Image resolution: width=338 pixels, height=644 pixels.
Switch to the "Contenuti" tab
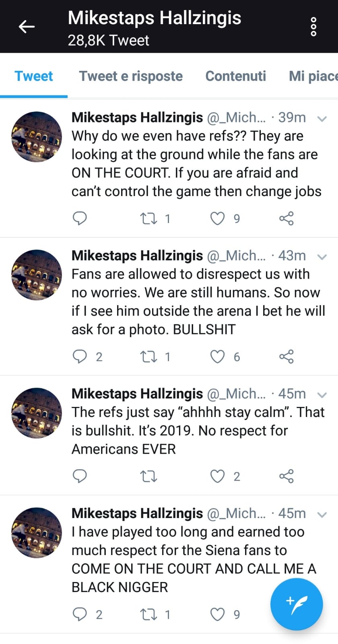point(236,76)
